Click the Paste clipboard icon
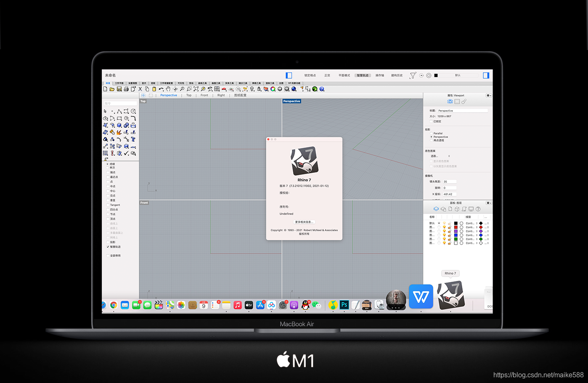Viewport: 588px width, 383px height. tap(154, 89)
